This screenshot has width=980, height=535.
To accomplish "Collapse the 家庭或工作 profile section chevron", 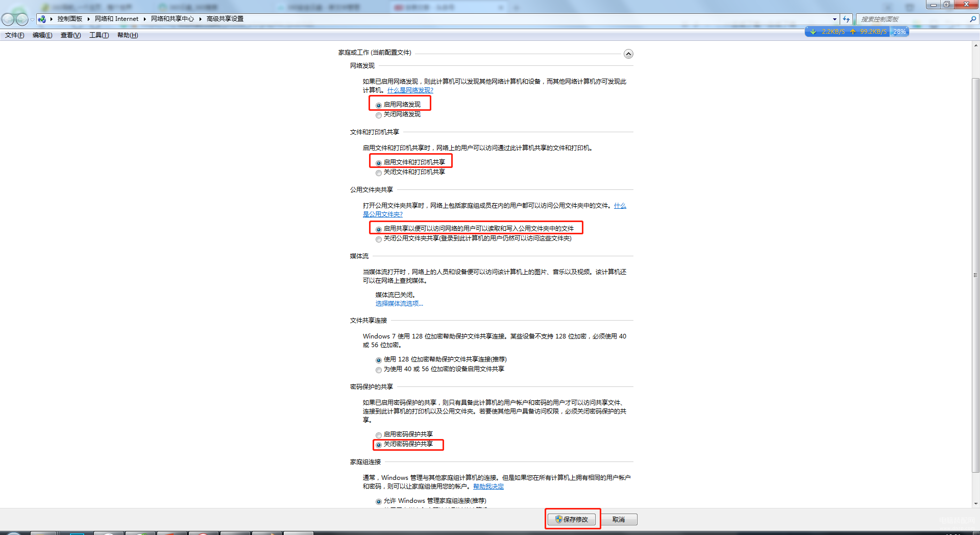I will coord(628,54).
